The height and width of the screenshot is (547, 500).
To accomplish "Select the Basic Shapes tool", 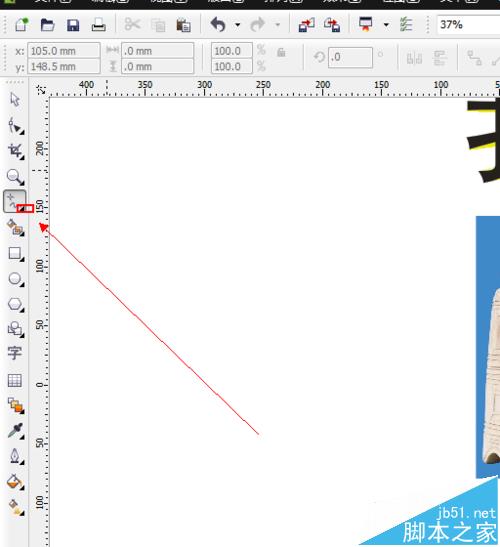I will 15,329.
